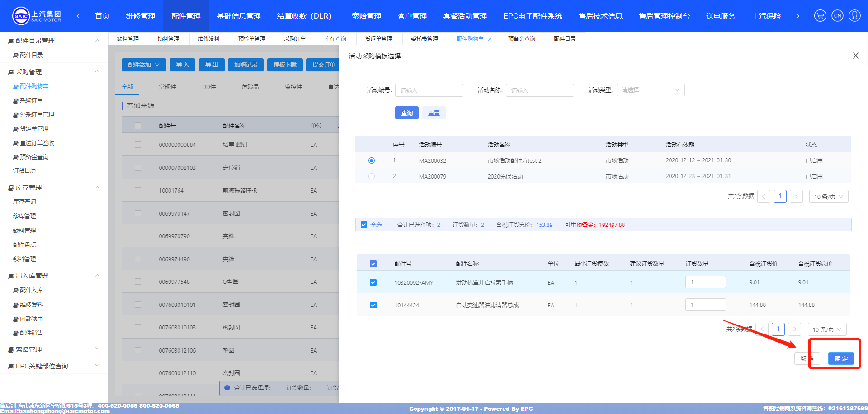Image resolution: width=868 pixels, height=414 pixels.
Task: Click the info icon beside 合计已选择项 bar
Action: coord(227,388)
